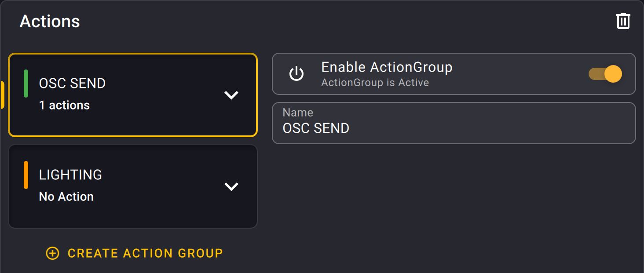The image size is (644, 273).
Task: Expand the LIGHTING group chevron
Action: coord(231,186)
